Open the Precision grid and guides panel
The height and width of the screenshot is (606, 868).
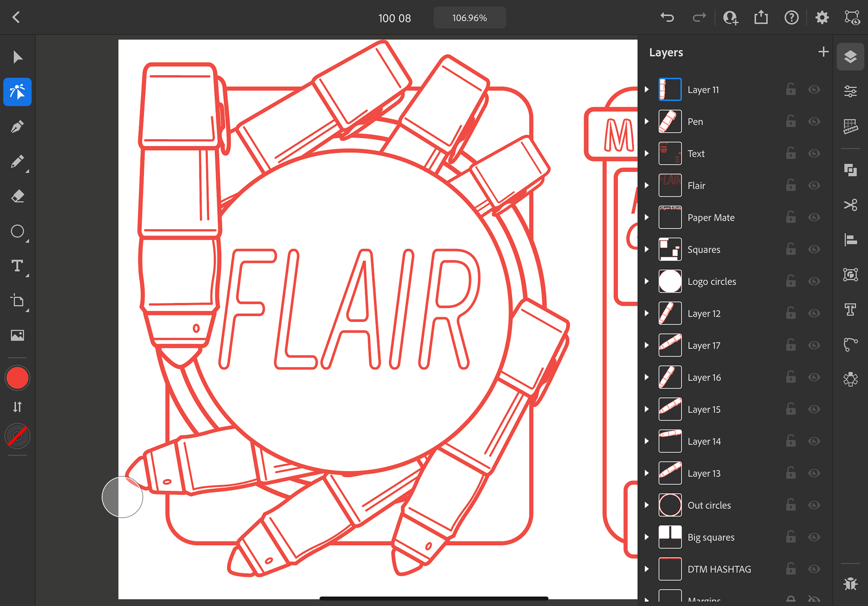[x=850, y=127]
